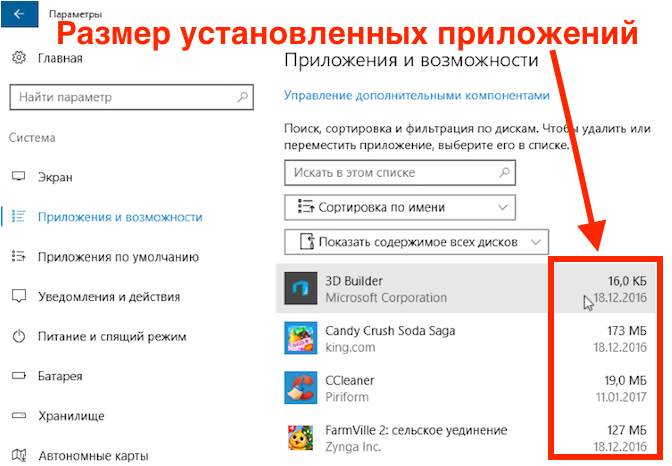This screenshot has height=466, width=672.
Task: Click the 3D Builder app icon
Action: (301, 288)
